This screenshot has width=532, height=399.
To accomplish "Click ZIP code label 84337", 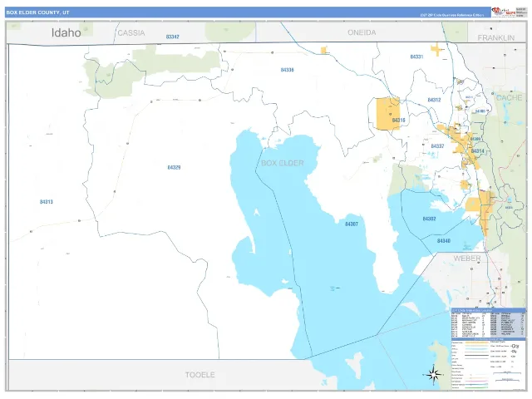I will 437,146.
